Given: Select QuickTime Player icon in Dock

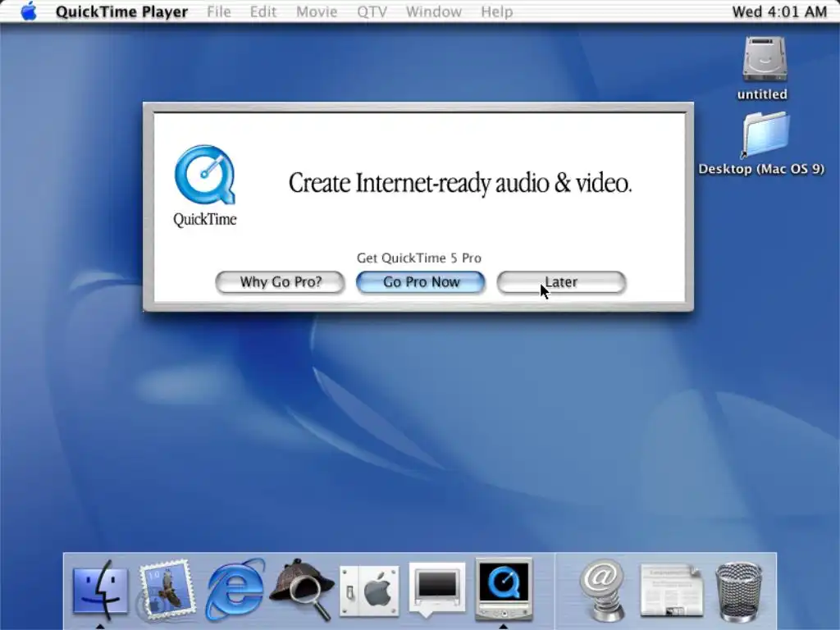Looking at the screenshot, I should (x=504, y=589).
